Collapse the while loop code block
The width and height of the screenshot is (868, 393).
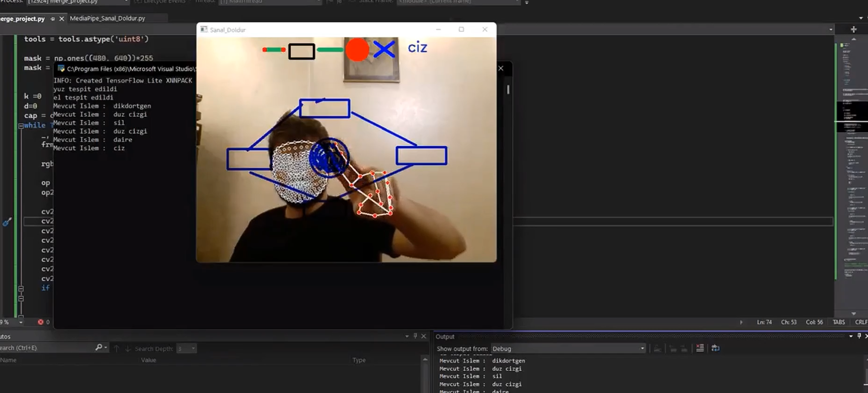(21, 126)
